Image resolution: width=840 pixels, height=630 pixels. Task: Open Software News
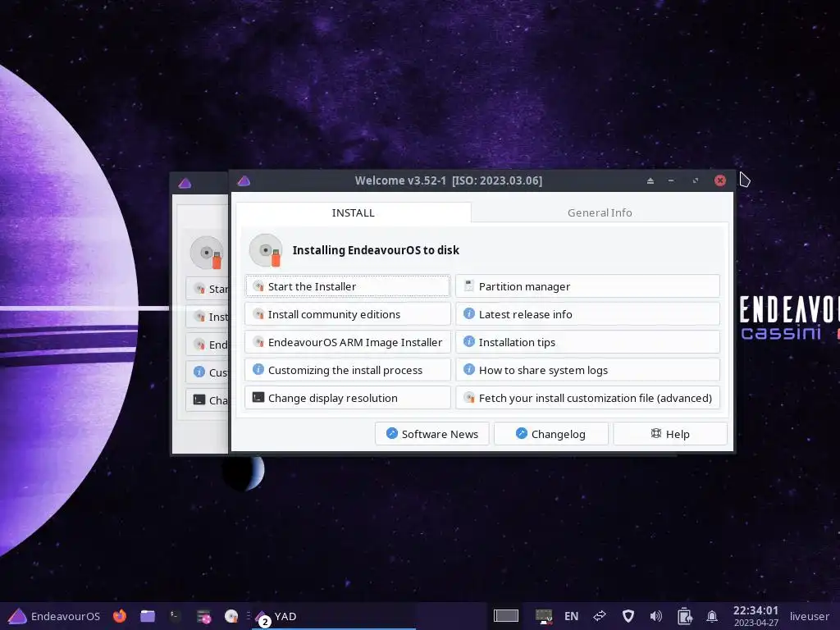pos(431,434)
